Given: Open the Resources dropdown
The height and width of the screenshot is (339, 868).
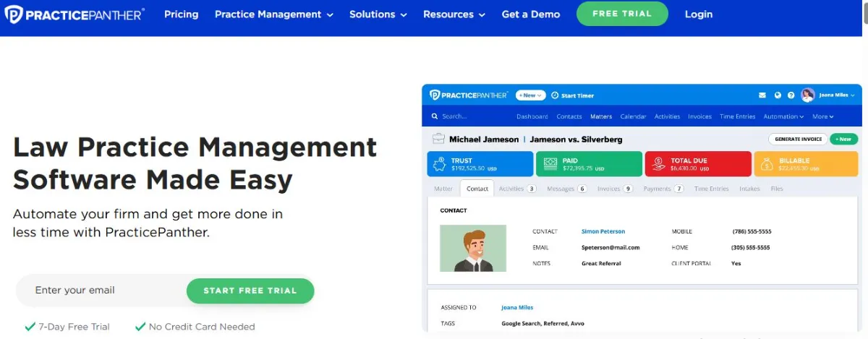Looking at the screenshot, I should [x=454, y=14].
